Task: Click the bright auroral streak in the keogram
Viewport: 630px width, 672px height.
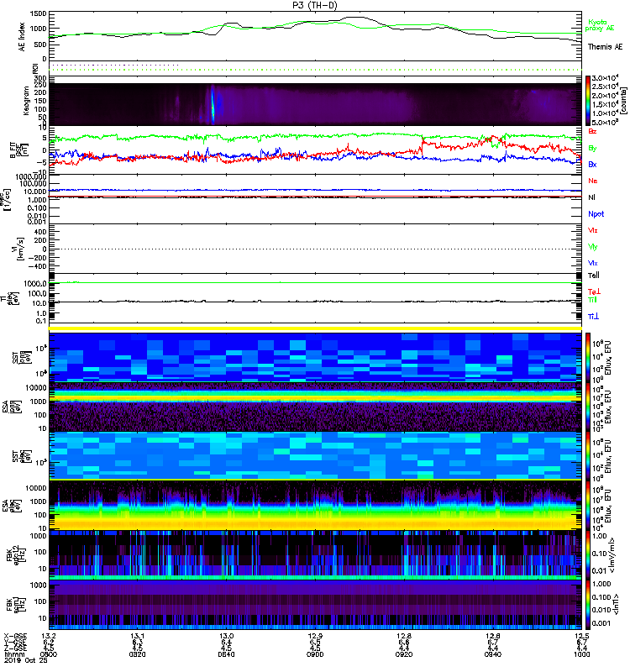Action: [213, 104]
